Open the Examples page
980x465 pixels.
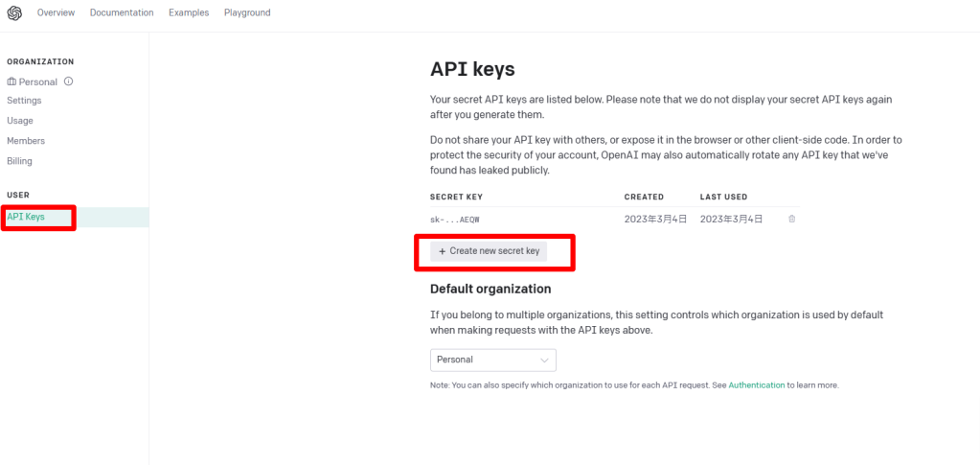tap(189, 12)
